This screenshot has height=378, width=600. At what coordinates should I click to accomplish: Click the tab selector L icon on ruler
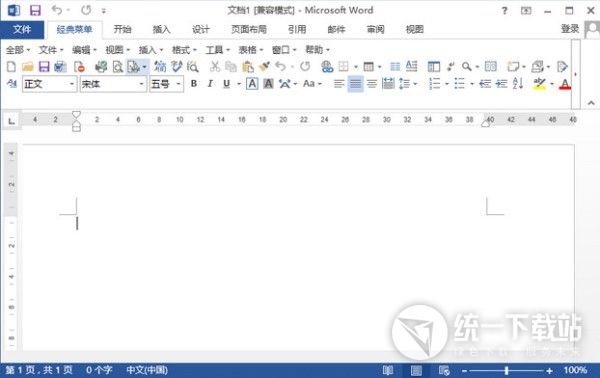pos(12,121)
